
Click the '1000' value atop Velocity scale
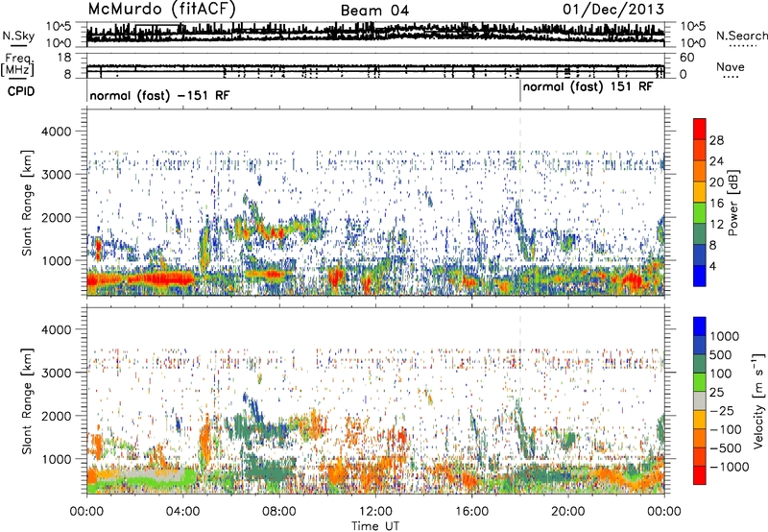(725, 336)
